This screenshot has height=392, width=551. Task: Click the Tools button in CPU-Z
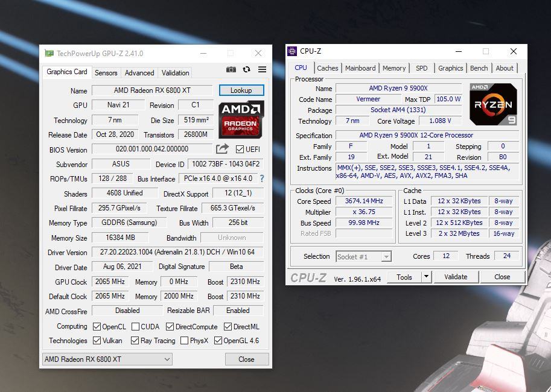[404, 277]
